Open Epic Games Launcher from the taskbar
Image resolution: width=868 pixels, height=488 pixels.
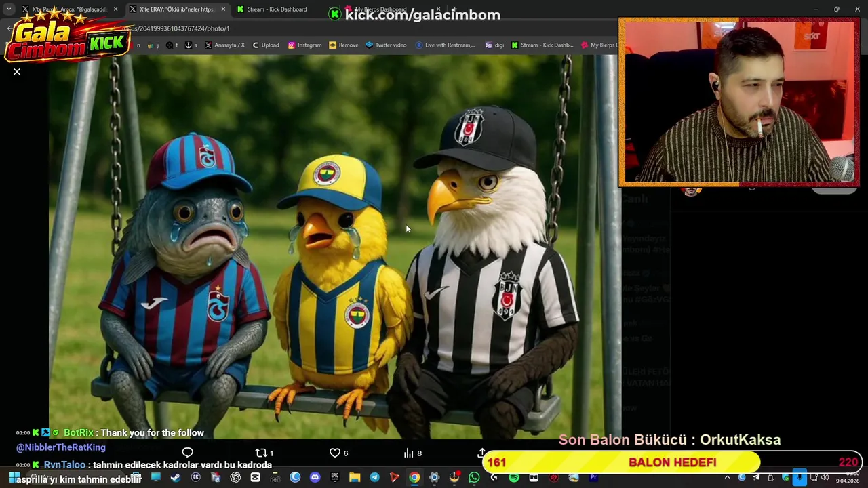pyautogui.click(x=334, y=477)
